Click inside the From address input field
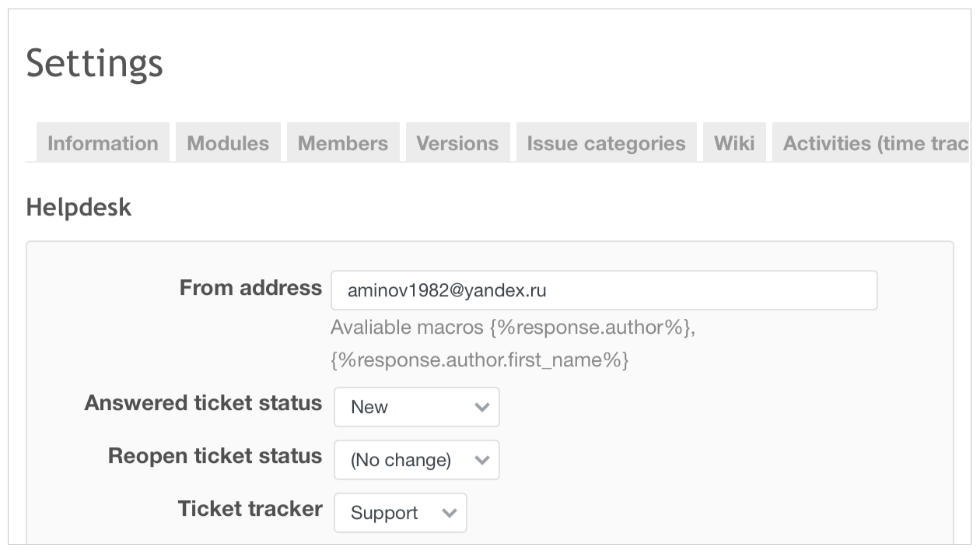The height and width of the screenshot is (554, 980). click(x=604, y=289)
